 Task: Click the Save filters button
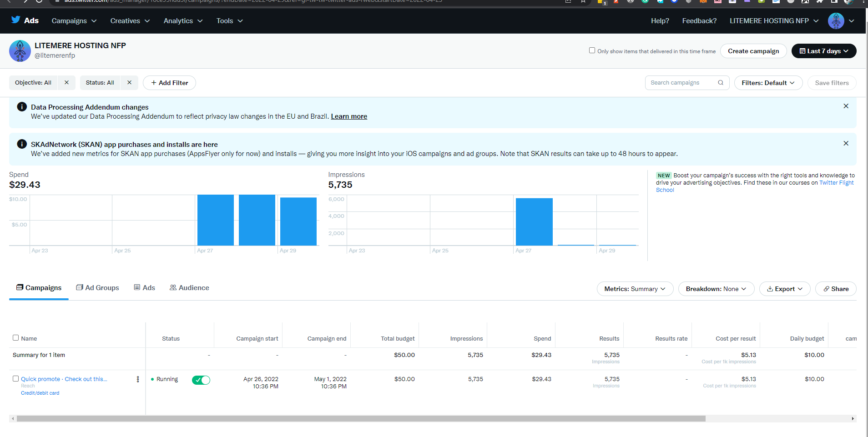pos(832,83)
